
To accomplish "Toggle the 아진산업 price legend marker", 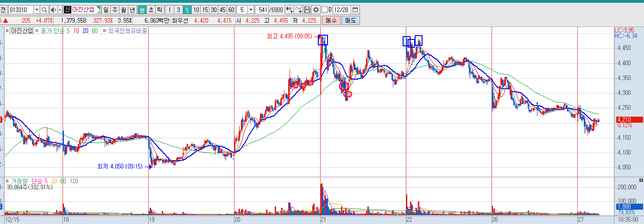I will point(7,31).
